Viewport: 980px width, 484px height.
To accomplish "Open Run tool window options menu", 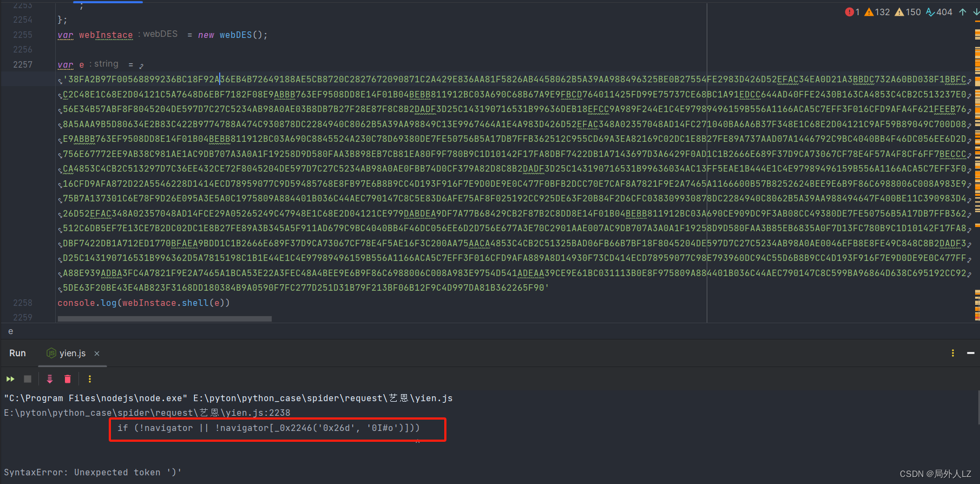I will [x=953, y=353].
